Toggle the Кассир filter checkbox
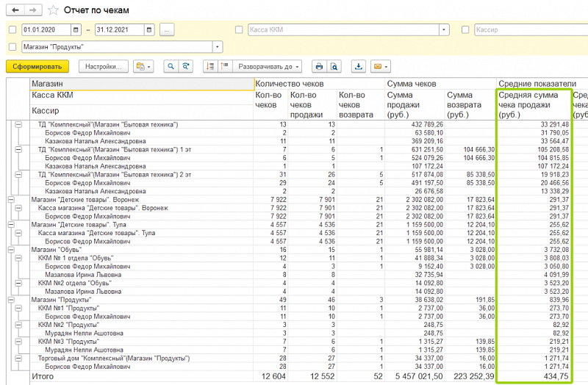 pyautogui.click(x=465, y=30)
